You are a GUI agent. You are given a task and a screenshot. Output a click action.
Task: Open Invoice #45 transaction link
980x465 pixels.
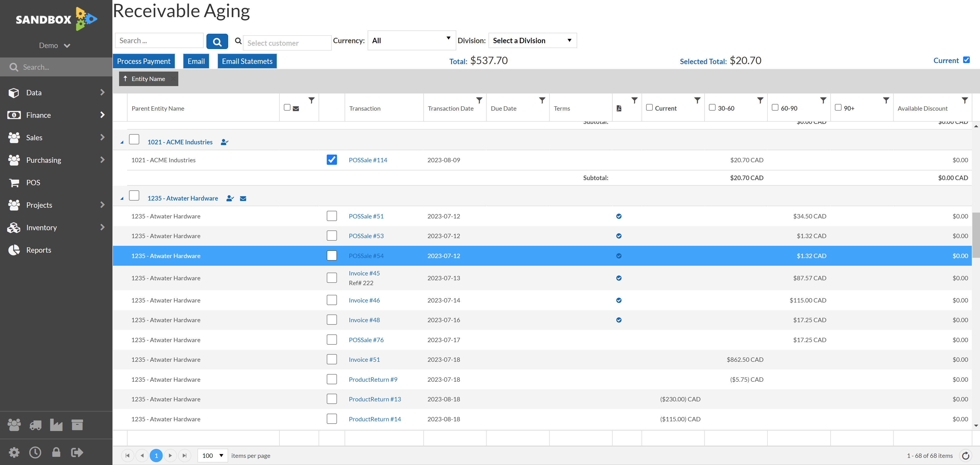pos(364,273)
